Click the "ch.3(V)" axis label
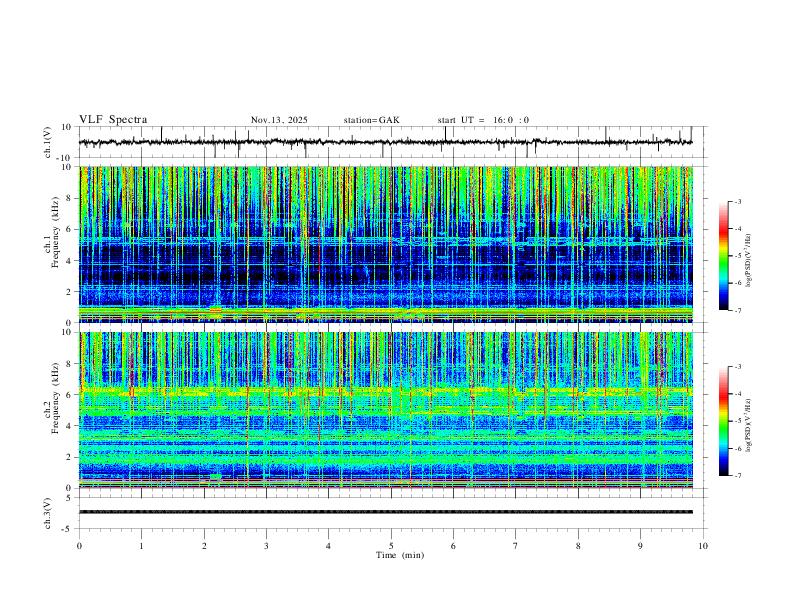 pos(48,513)
